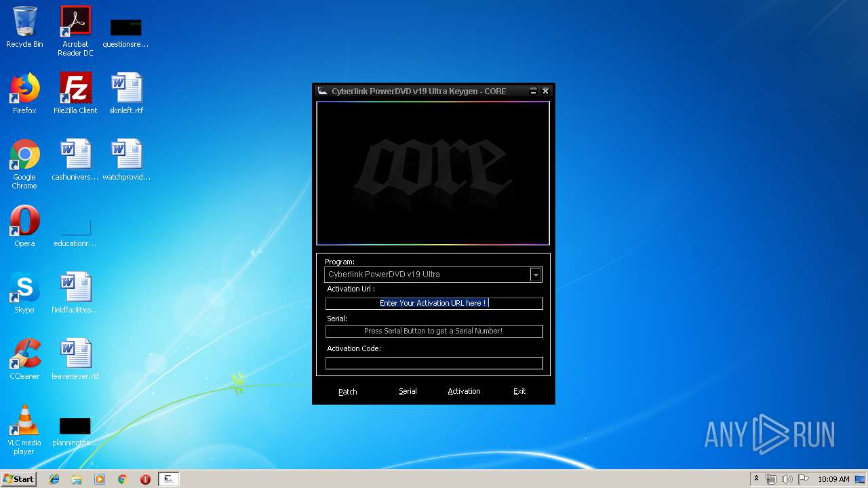Select the cashunivers... document icon

[75, 160]
